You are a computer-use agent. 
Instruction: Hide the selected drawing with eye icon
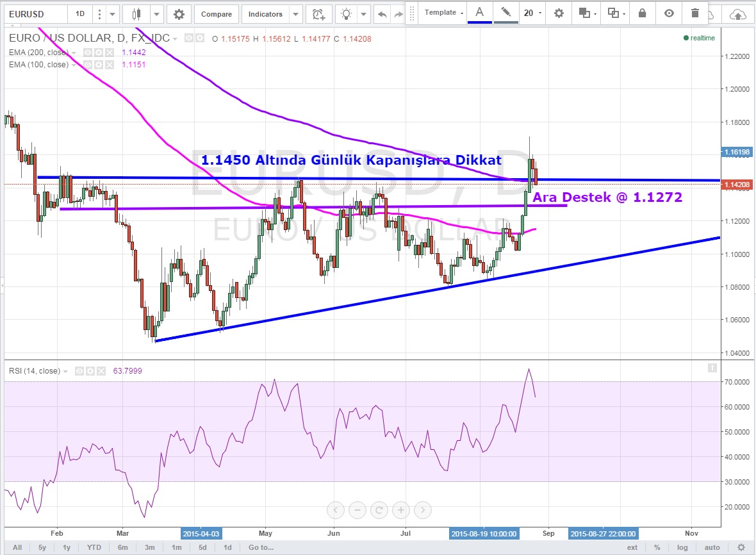[x=669, y=13]
